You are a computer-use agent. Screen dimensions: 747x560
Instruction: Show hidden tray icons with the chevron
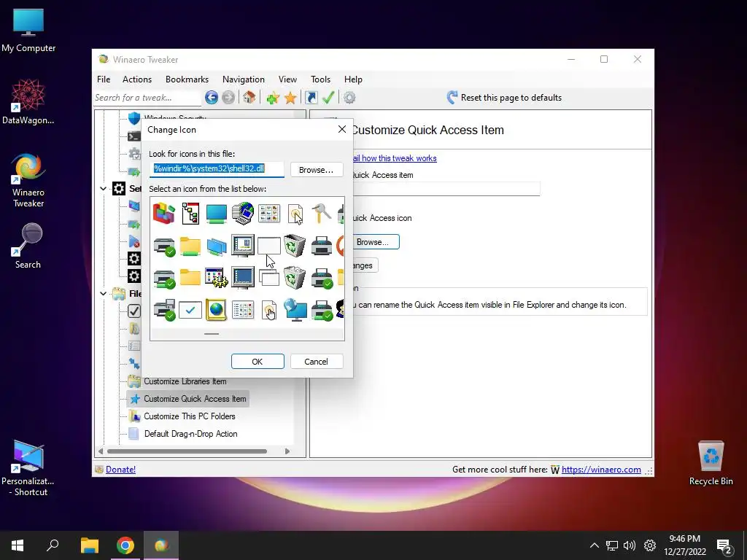click(x=594, y=545)
